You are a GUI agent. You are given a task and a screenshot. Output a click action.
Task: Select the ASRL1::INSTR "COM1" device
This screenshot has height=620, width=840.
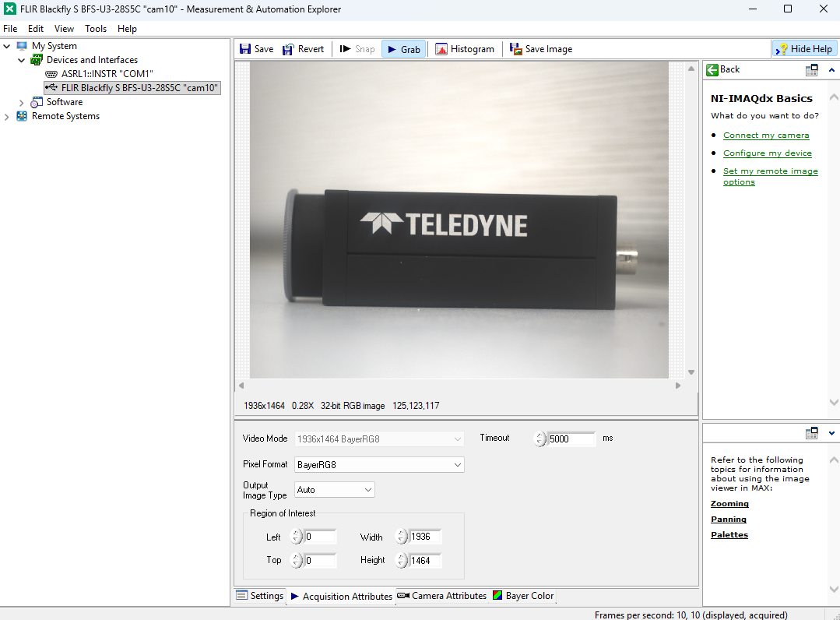[x=107, y=74]
